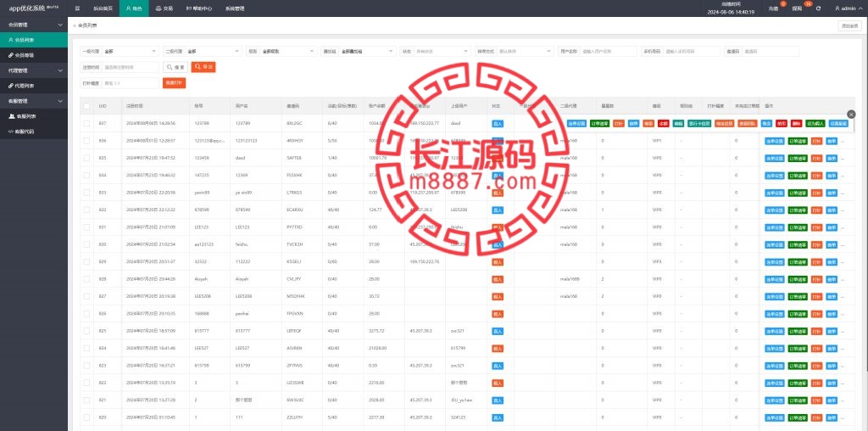Click 提现 in the top bar
This screenshot has height=431, width=868.
coord(797,8)
